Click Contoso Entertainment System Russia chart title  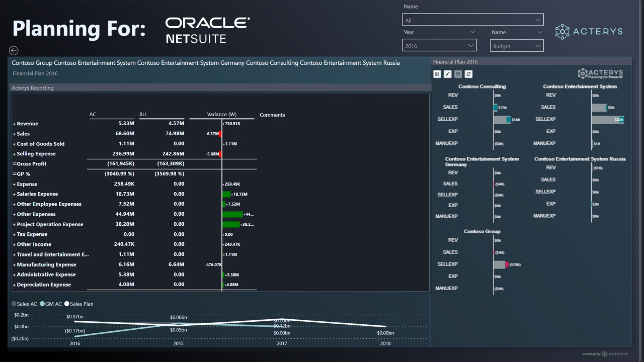click(580, 159)
